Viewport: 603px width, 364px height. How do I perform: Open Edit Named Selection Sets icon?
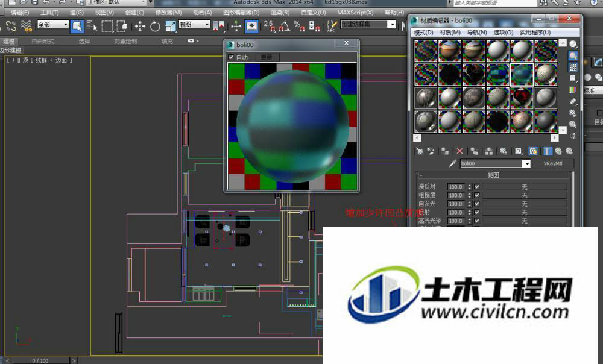[x=332, y=26]
